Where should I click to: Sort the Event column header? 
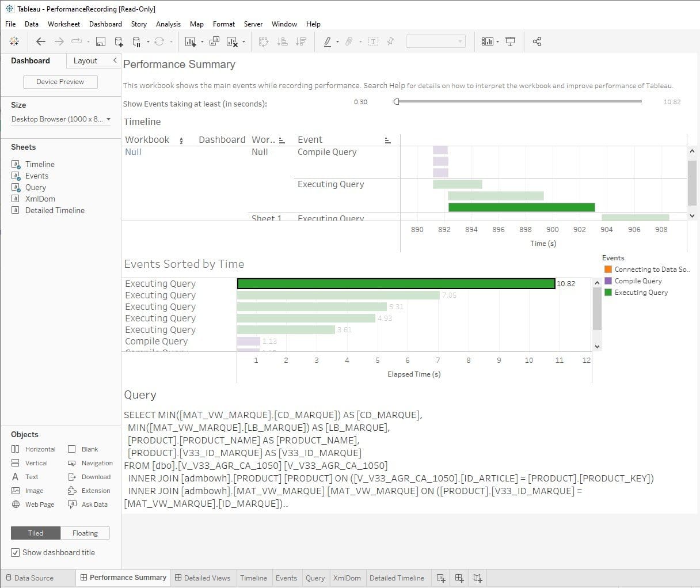(387, 140)
